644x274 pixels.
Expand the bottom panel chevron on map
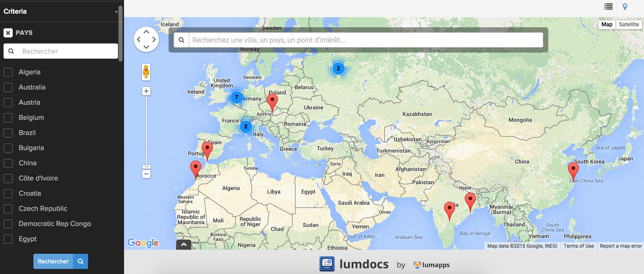tap(184, 244)
